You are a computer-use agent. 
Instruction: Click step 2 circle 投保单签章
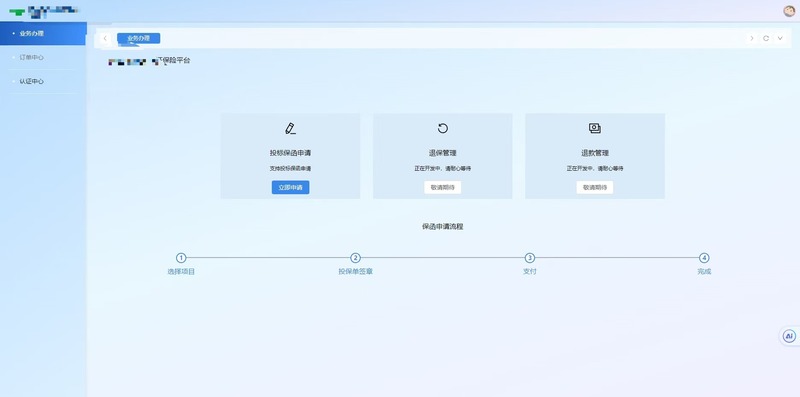pos(356,258)
